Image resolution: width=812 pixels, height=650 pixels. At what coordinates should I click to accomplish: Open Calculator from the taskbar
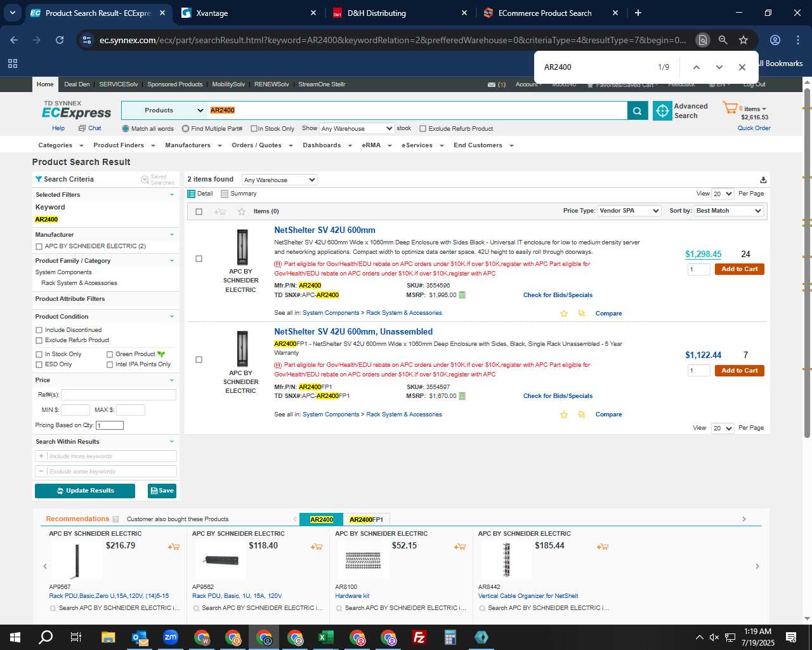click(450, 637)
